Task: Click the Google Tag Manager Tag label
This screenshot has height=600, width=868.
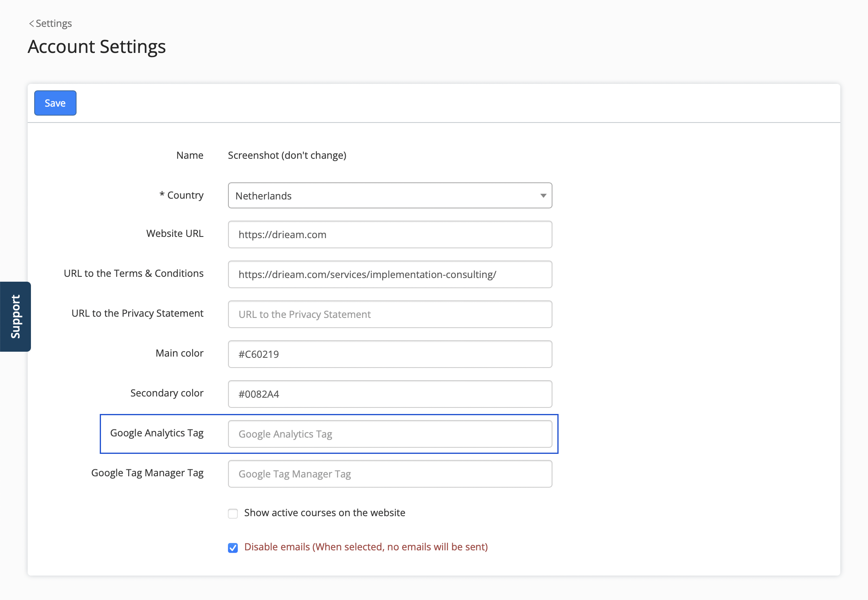Action: (147, 473)
